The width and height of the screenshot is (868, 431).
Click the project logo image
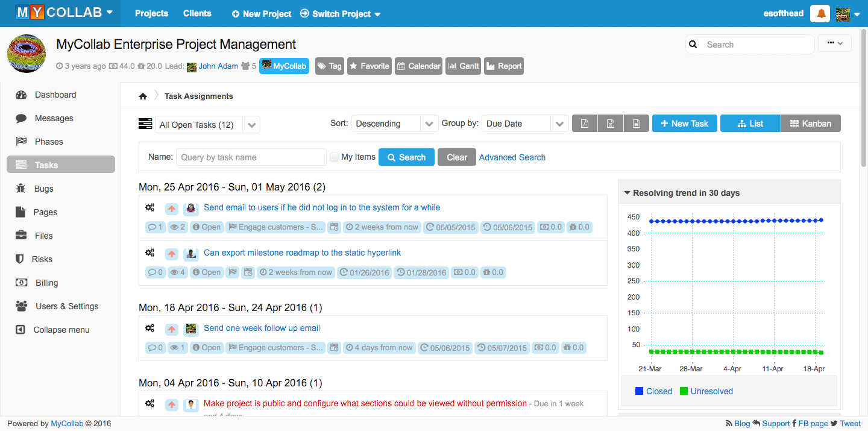(x=27, y=54)
